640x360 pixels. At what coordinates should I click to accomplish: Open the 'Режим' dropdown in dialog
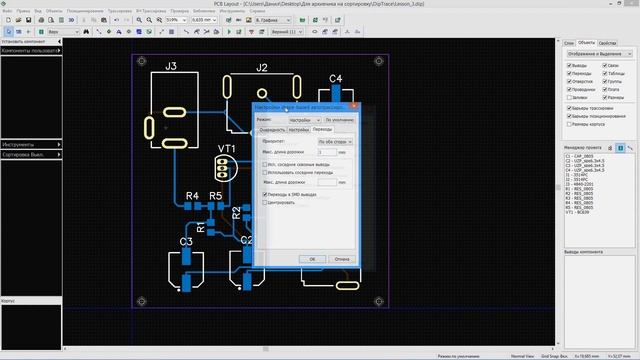[x=304, y=120]
